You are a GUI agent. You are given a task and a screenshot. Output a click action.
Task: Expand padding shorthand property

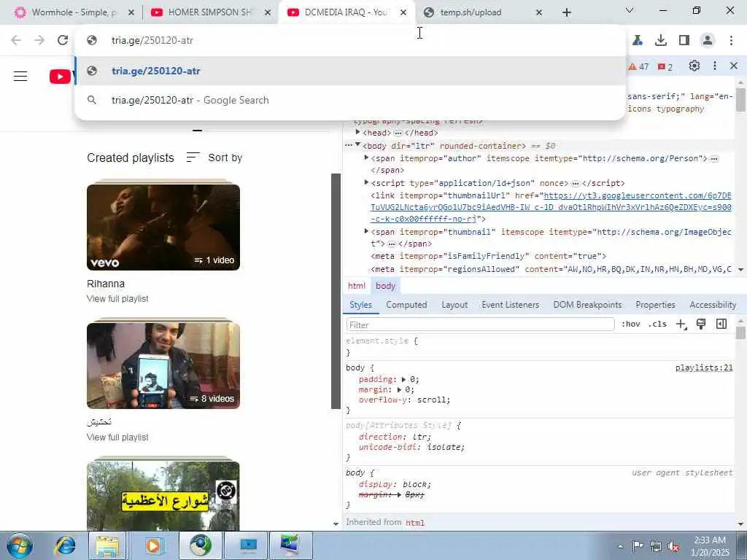[403, 379]
